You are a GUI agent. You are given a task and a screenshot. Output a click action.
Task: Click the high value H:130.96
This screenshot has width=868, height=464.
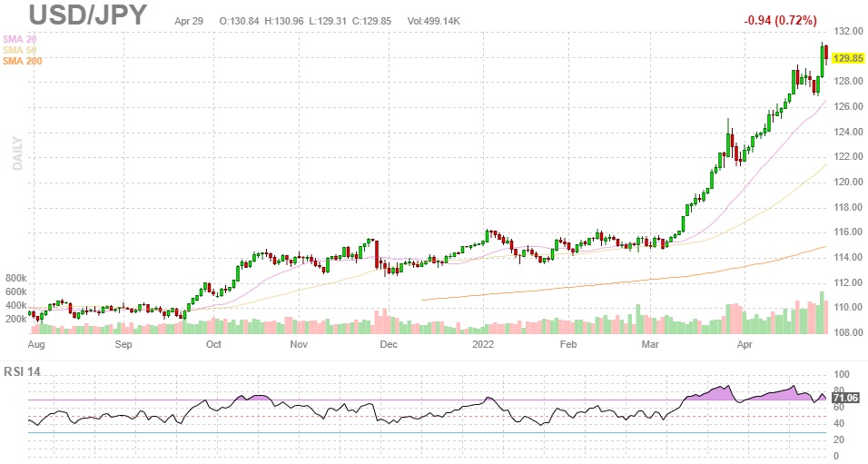(284, 21)
